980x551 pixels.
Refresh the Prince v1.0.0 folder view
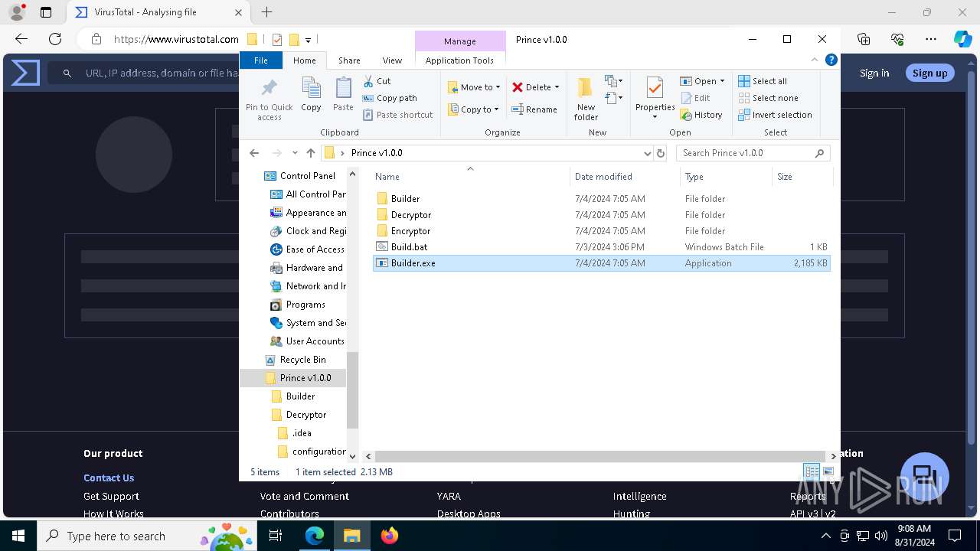661,153
